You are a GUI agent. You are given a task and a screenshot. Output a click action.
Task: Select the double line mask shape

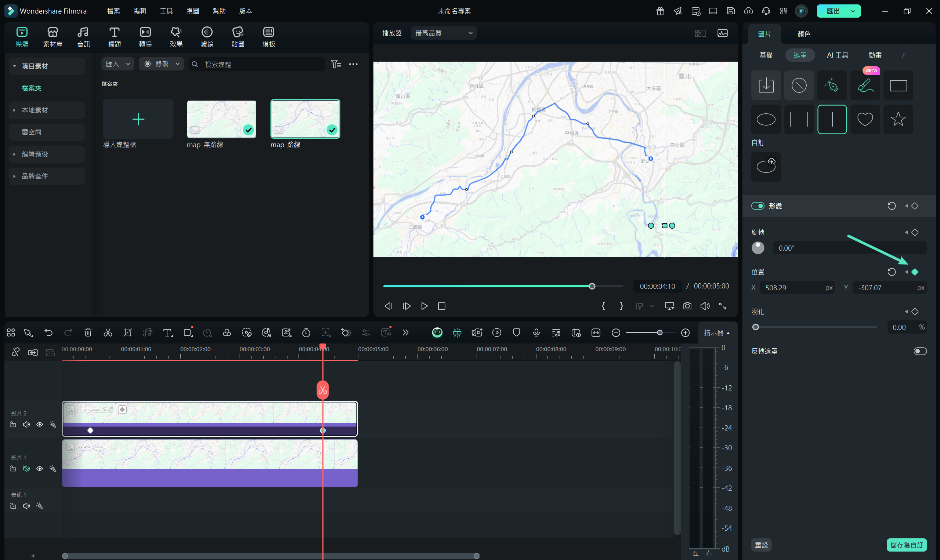[799, 119]
